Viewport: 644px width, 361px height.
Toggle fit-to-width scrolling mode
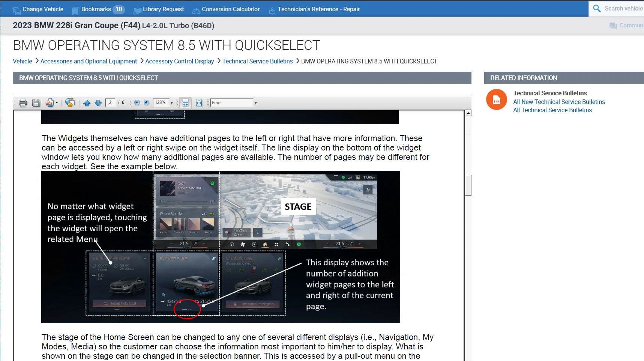click(x=185, y=103)
